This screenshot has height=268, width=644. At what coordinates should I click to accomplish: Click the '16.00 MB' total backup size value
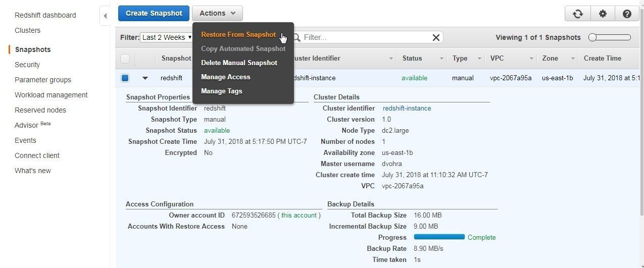(427, 215)
